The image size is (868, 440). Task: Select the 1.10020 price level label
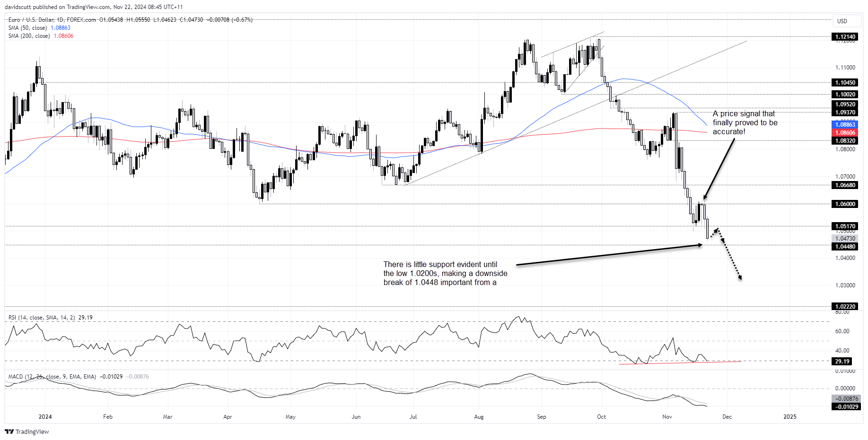pos(845,95)
